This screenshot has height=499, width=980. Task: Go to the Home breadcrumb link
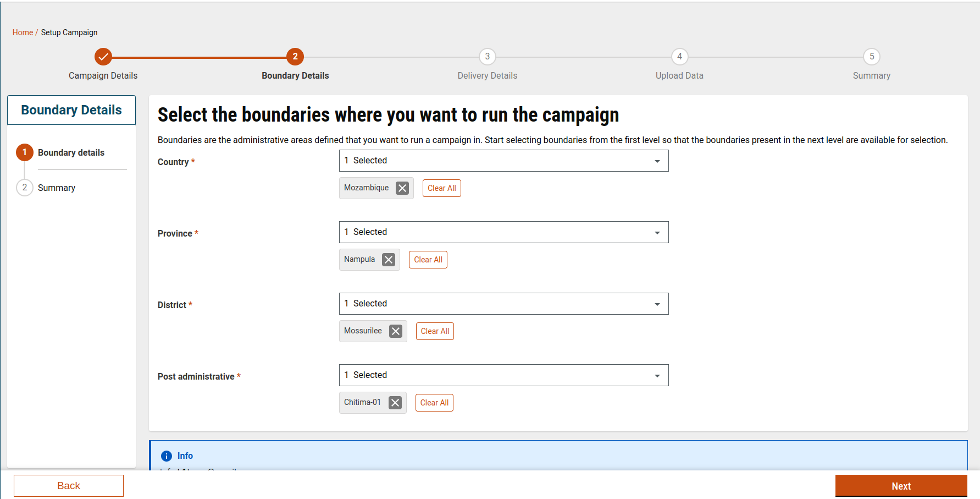[x=23, y=32]
